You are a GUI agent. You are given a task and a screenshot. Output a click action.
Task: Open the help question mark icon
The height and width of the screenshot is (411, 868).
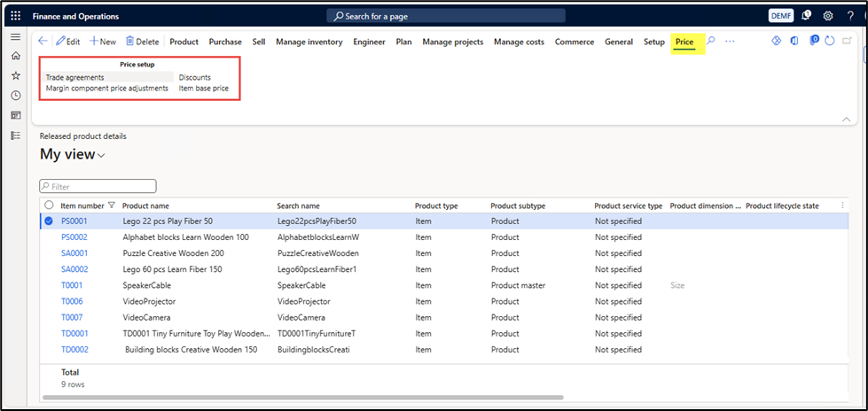tap(850, 16)
